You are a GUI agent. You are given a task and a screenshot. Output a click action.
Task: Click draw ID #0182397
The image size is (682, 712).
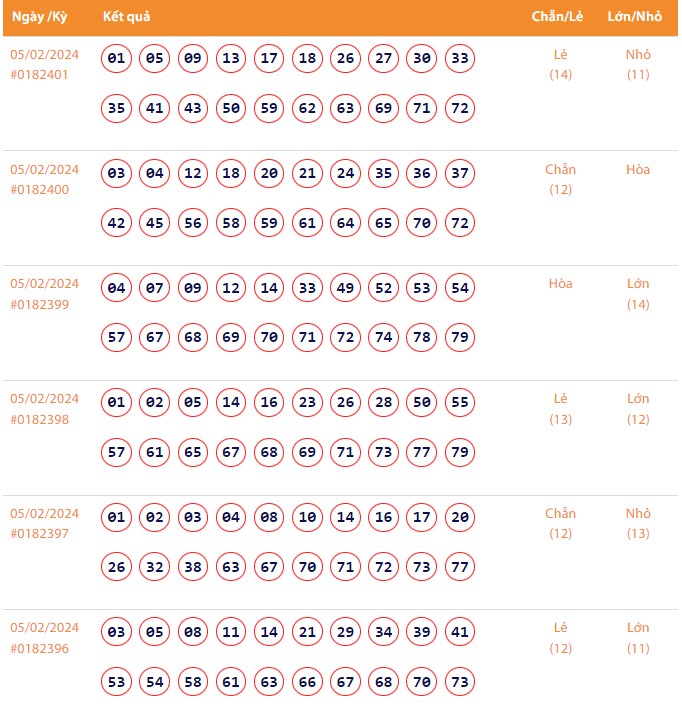pos(39,533)
